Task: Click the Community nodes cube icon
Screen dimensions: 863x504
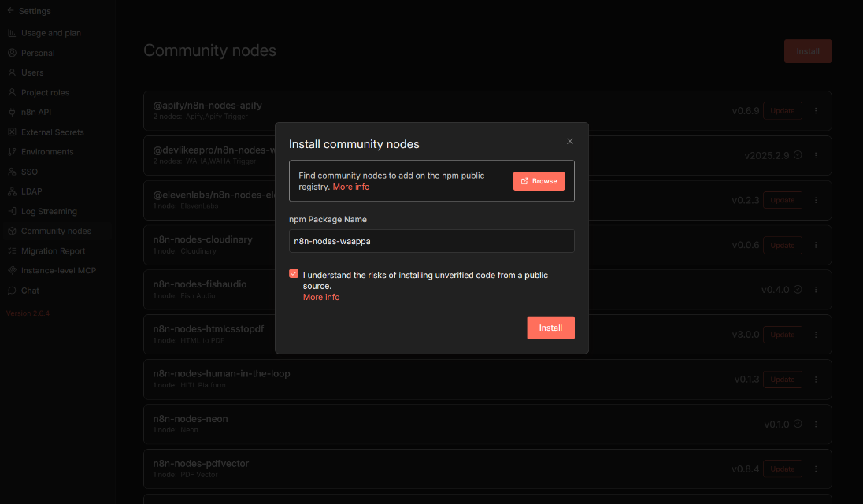Action: tap(12, 231)
